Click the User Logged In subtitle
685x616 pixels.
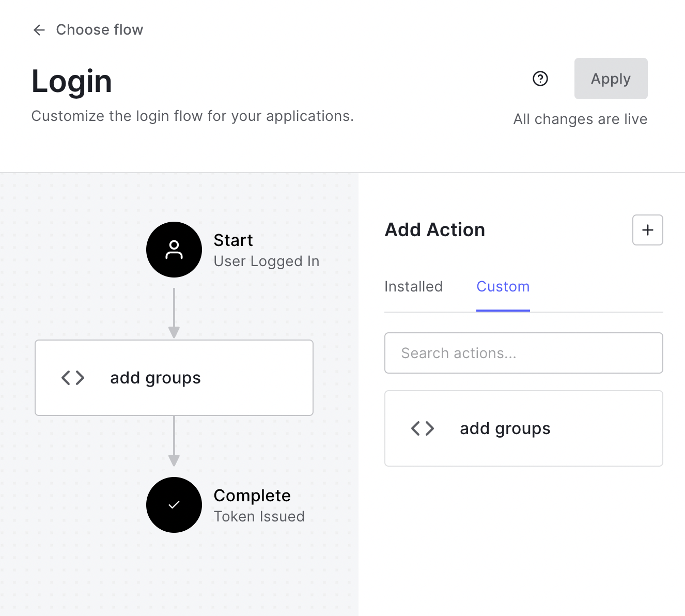coord(266,261)
